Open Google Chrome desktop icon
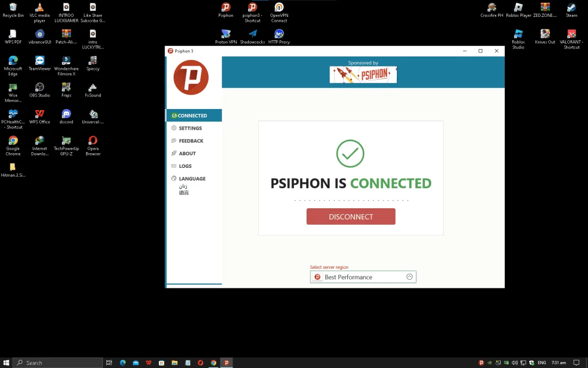The image size is (588, 368). (13, 146)
